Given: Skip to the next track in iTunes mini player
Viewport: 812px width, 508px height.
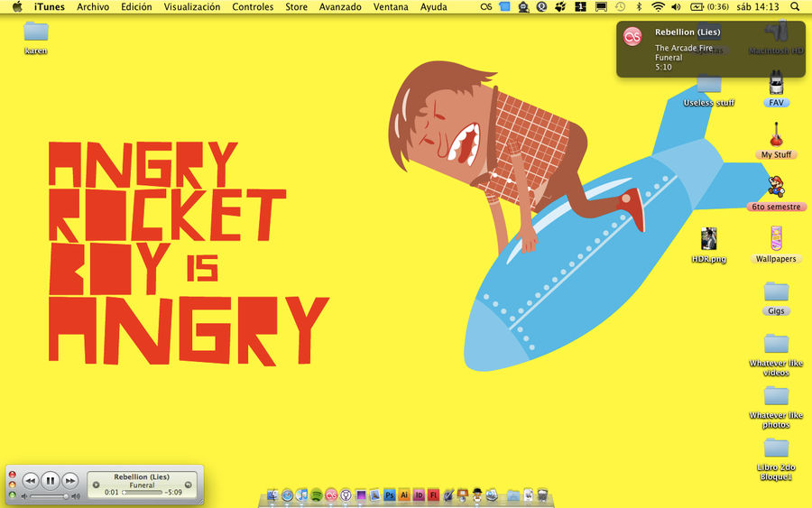Looking at the screenshot, I should tap(69, 481).
